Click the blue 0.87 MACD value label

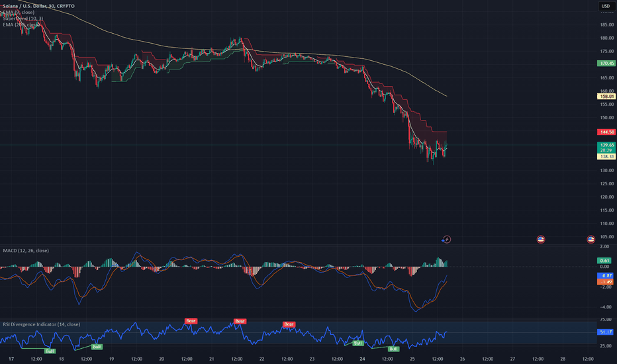pos(605,276)
